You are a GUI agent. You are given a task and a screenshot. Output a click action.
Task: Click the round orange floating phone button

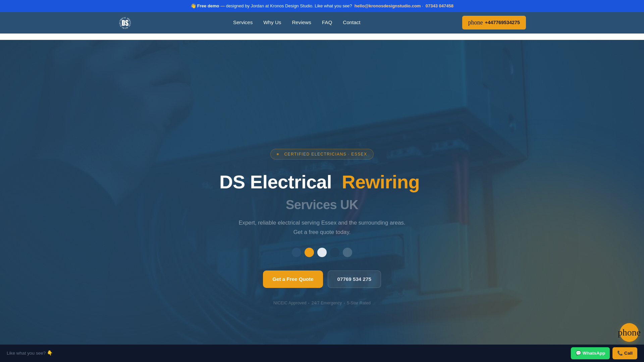pyautogui.click(x=629, y=333)
